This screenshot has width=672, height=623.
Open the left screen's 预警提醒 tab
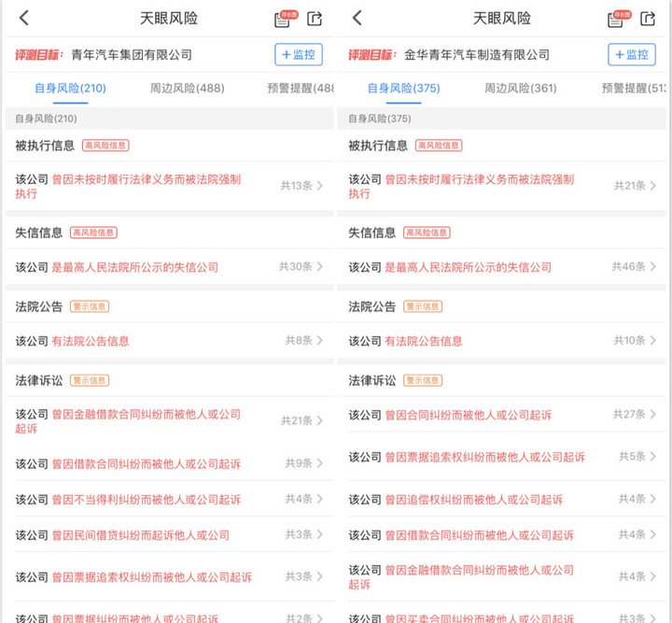pos(300,89)
